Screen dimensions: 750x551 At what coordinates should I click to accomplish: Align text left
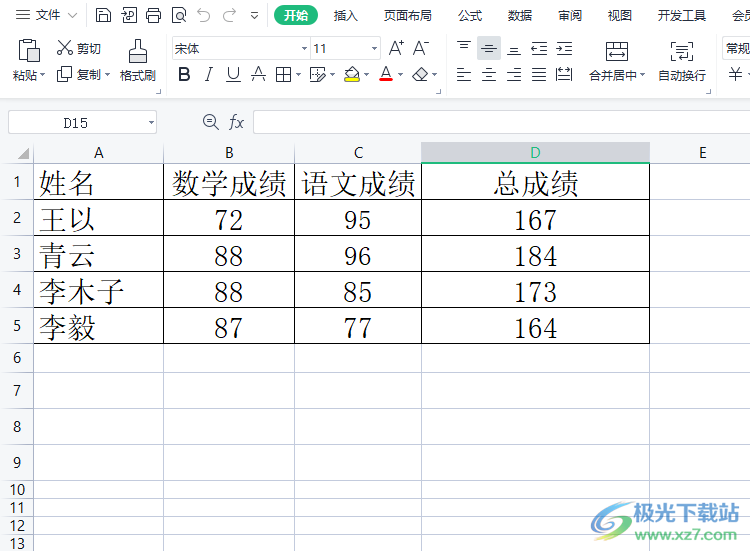pos(463,75)
